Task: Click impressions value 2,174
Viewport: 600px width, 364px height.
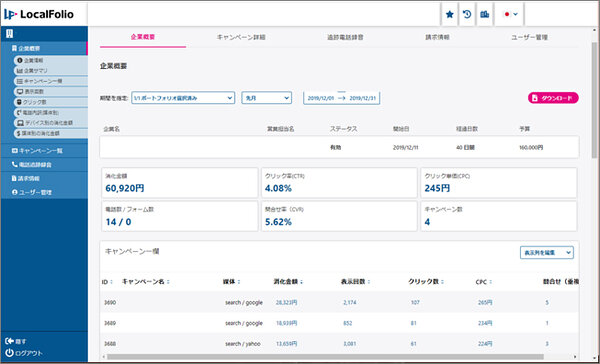Action: coord(350,302)
